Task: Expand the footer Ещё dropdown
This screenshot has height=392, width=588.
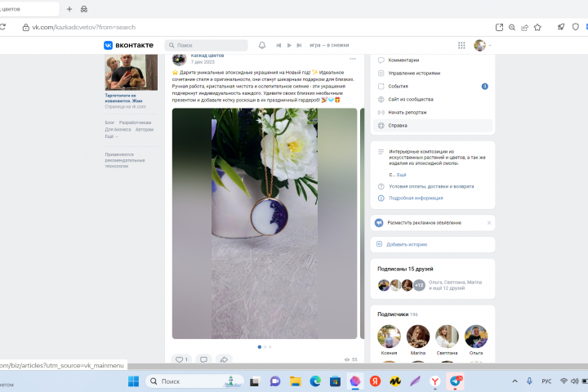Action: point(111,136)
